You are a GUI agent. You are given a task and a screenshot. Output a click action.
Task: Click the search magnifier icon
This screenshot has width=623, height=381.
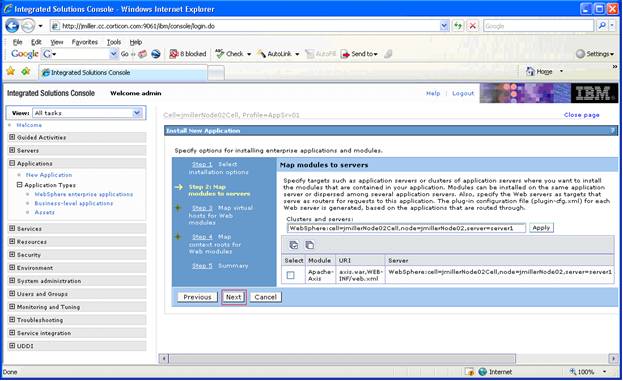point(602,26)
